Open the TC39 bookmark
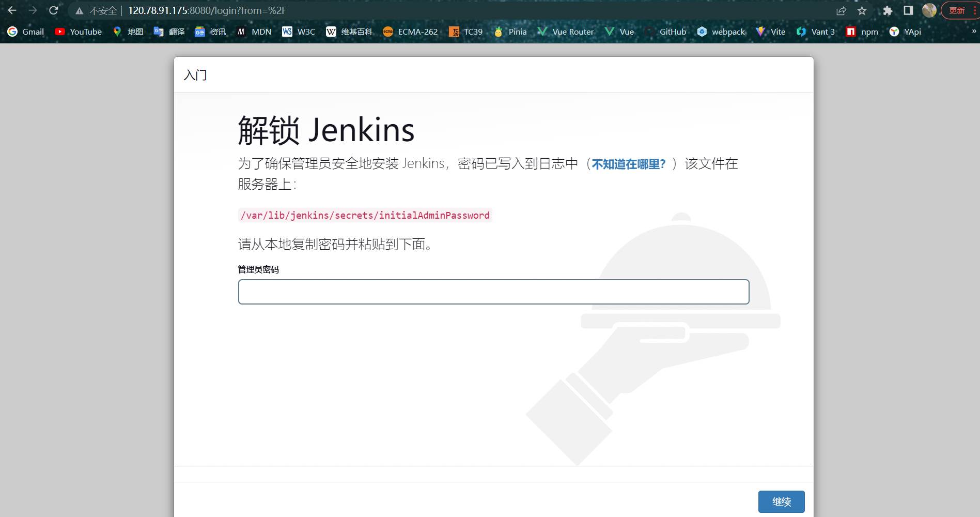This screenshot has height=517, width=980. 466,32
